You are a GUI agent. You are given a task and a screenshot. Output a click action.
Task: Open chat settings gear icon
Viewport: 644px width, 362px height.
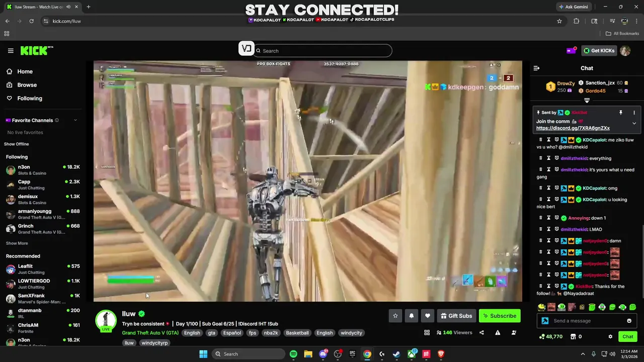(x=610, y=336)
